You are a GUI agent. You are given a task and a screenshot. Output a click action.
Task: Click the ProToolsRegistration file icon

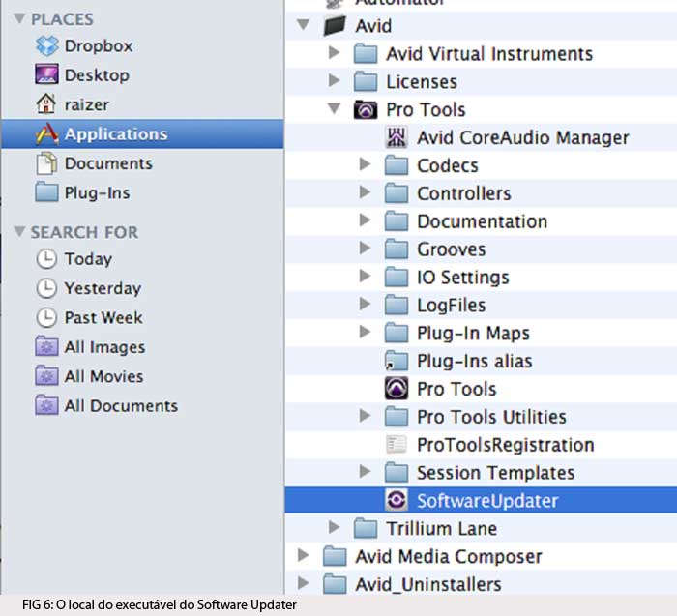[x=396, y=445]
